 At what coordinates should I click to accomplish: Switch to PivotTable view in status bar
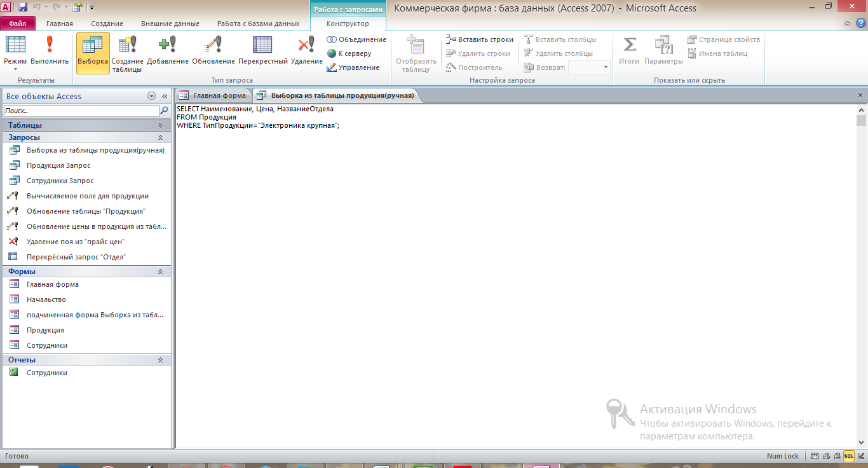click(827, 456)
